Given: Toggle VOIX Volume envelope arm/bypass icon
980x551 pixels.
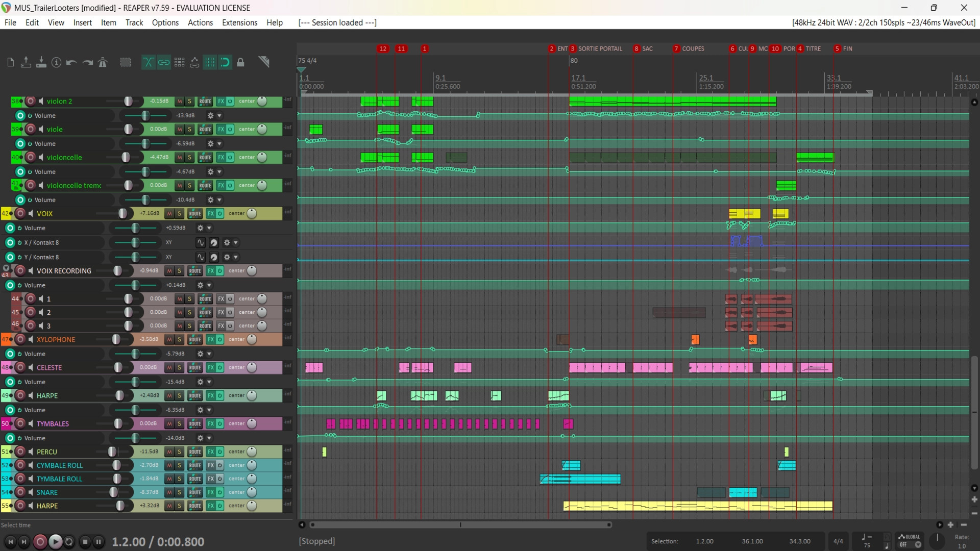Looking at the screenshot, I should 10,228.
